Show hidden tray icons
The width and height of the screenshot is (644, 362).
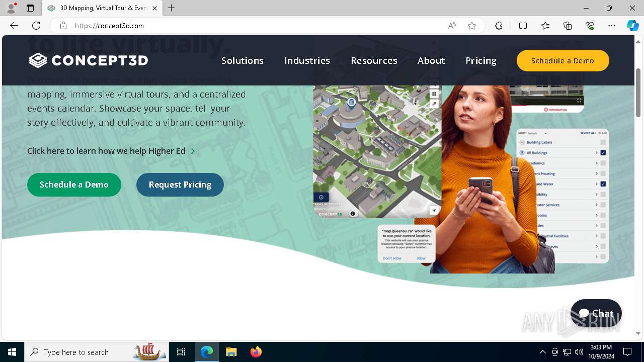(x=542, y=352)
